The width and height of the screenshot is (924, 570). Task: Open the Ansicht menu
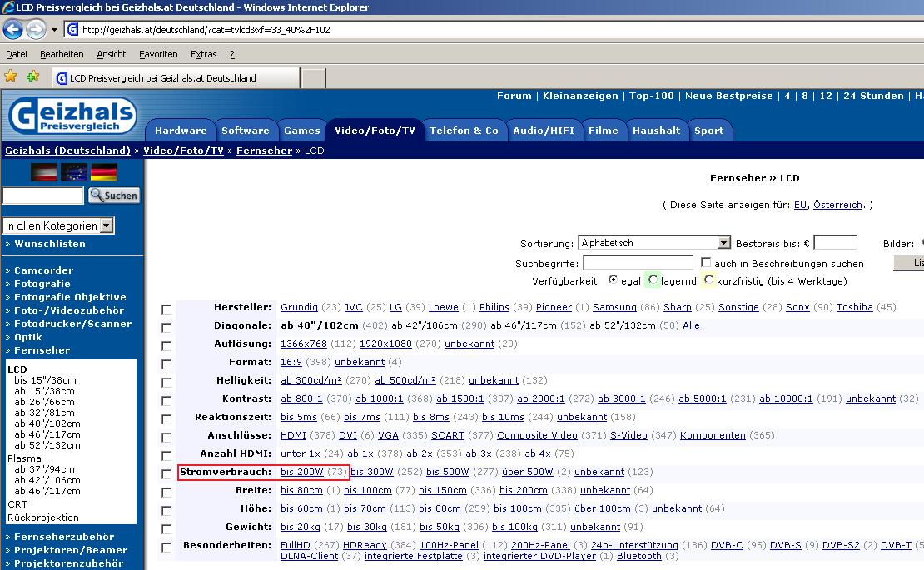point(112,54)
